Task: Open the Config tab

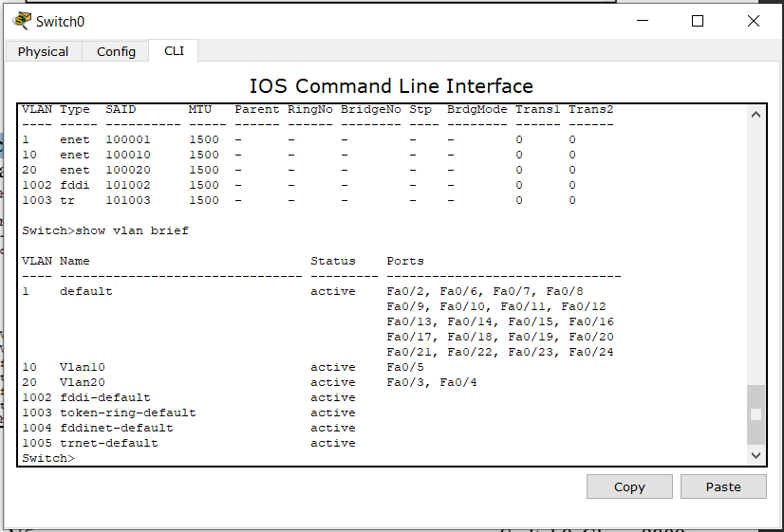Action: (x=116, y=51)
